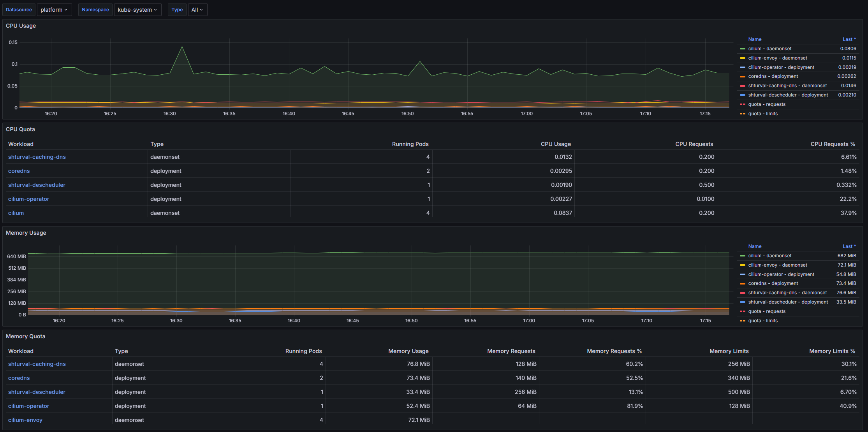This screenshot has width=868, height=432.
Task: Open the Datasource platform dropdown
Action: click(54, 10)
